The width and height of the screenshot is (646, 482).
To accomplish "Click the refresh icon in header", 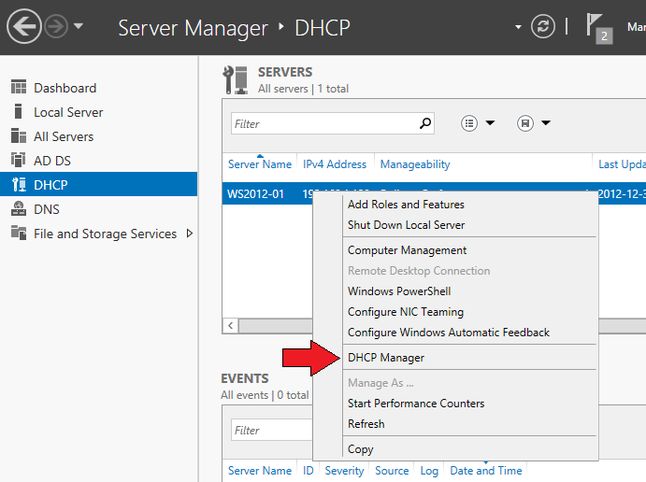I will (543, 27).
